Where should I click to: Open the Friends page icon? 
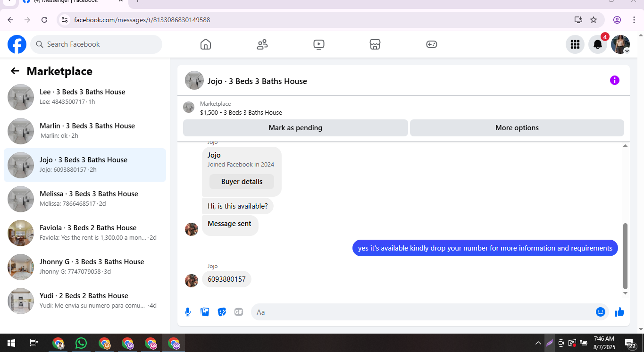coord(262,44)
